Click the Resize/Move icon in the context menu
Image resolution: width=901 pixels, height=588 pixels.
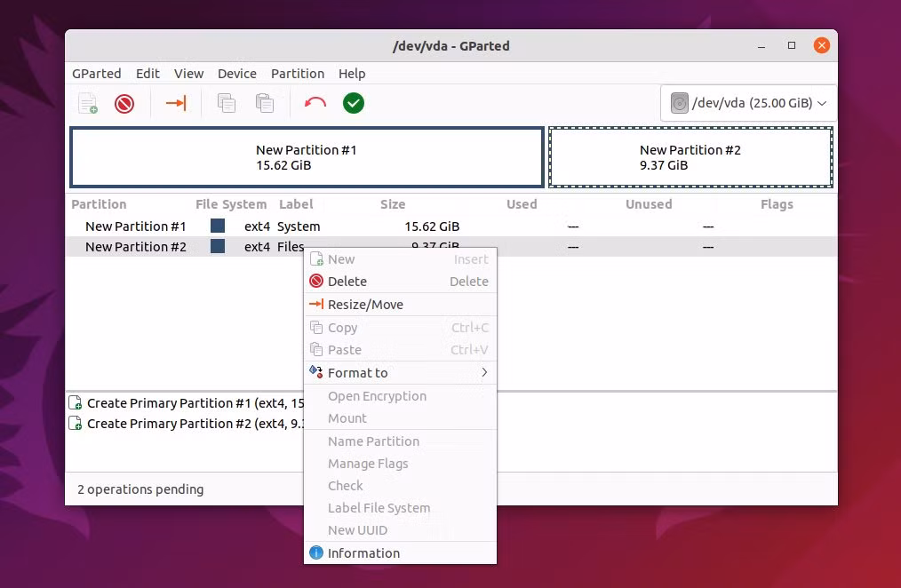(x=316, y=304)
